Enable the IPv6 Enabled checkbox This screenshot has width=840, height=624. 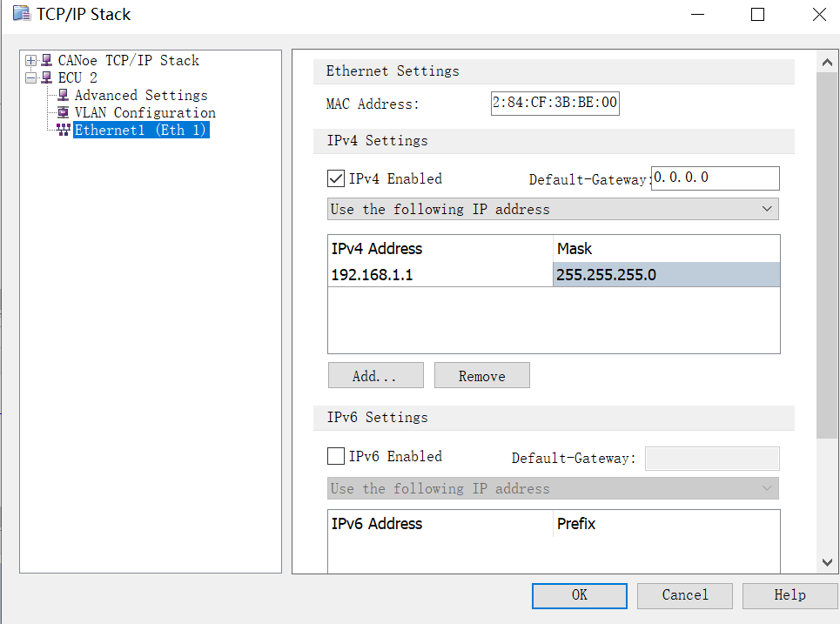(335, 456)
